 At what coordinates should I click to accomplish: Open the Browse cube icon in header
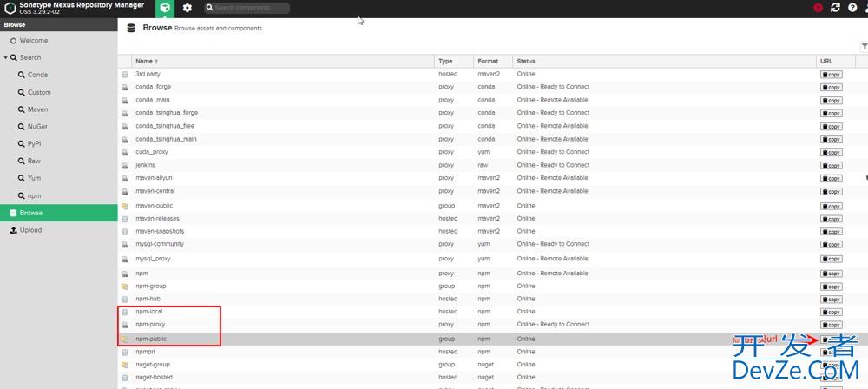pyautogui.click(x=165, y=9)
